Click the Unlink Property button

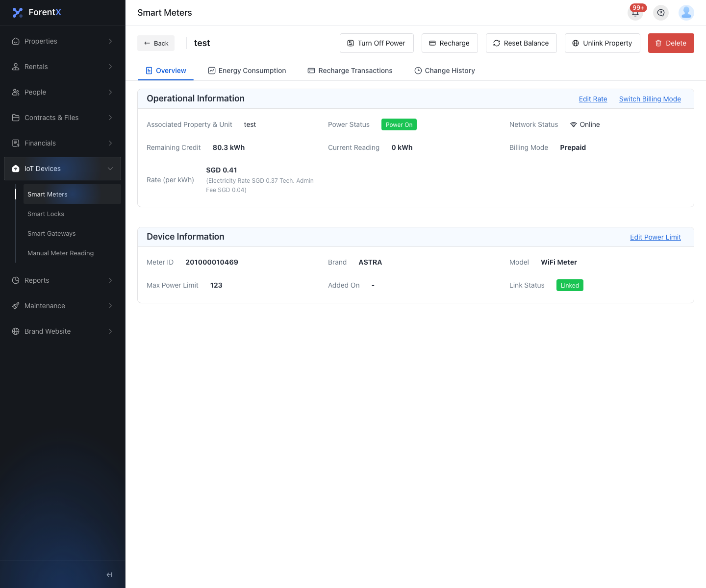603,43
